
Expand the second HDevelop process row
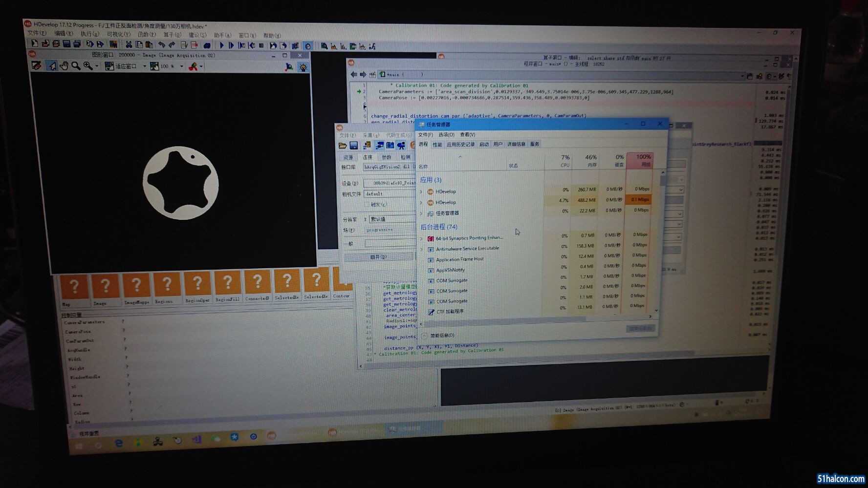[421, 202]
